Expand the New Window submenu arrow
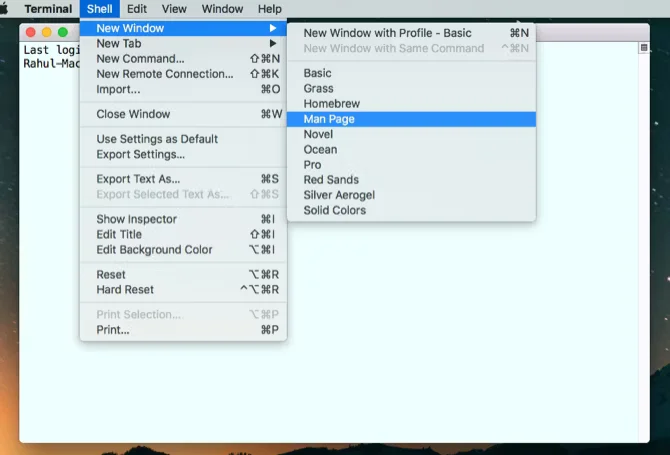The height and width of the screenshot is (455, 670). coord(273,28)
